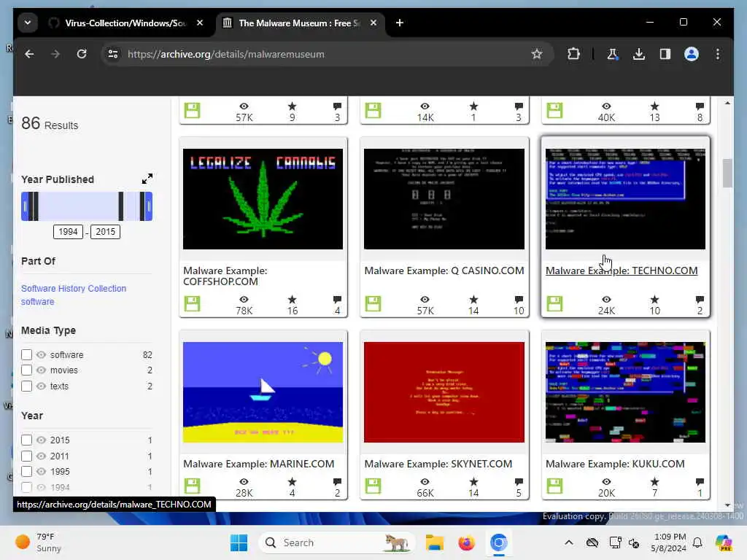Image resolution: width=747 pixels, height=560 pixels.
Task: Open the MARINE.COM sailboat thumbnail
Action: pyautogui.click(x=263, y=392)
